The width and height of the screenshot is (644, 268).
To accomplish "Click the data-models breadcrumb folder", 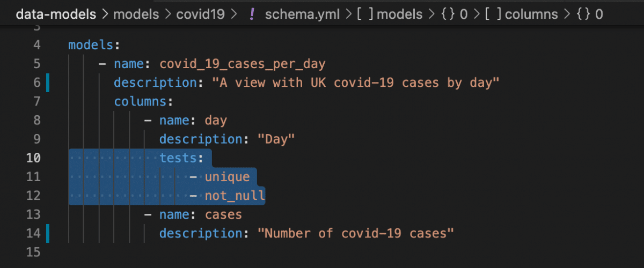I will [x=56, y=14].
